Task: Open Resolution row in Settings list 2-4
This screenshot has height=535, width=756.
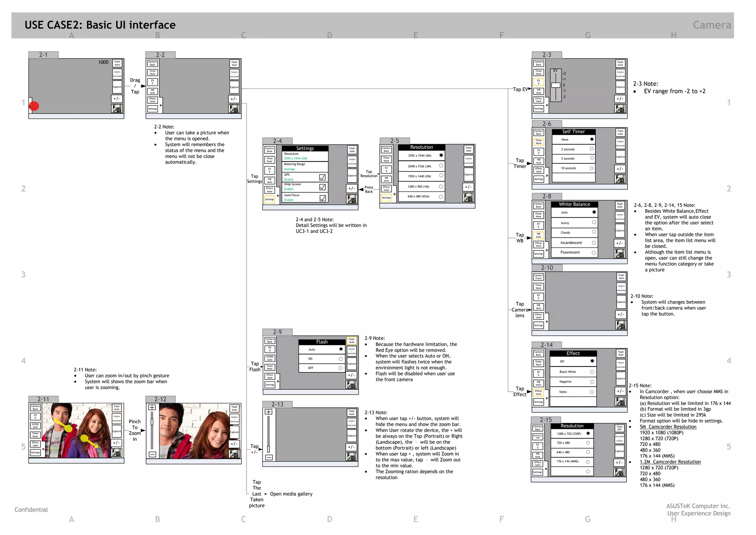Action: (x=305, y=156)
